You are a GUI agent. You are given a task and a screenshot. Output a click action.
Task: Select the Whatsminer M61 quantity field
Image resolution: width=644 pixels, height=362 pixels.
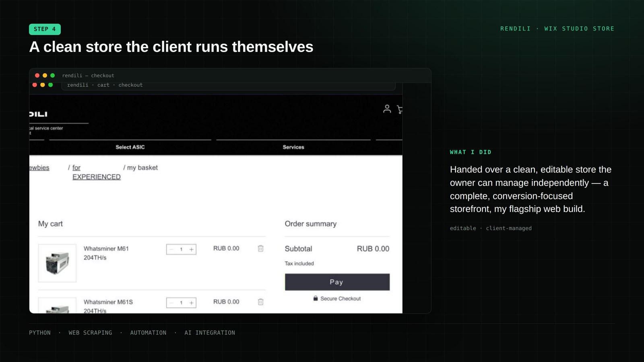coord(181,249)
